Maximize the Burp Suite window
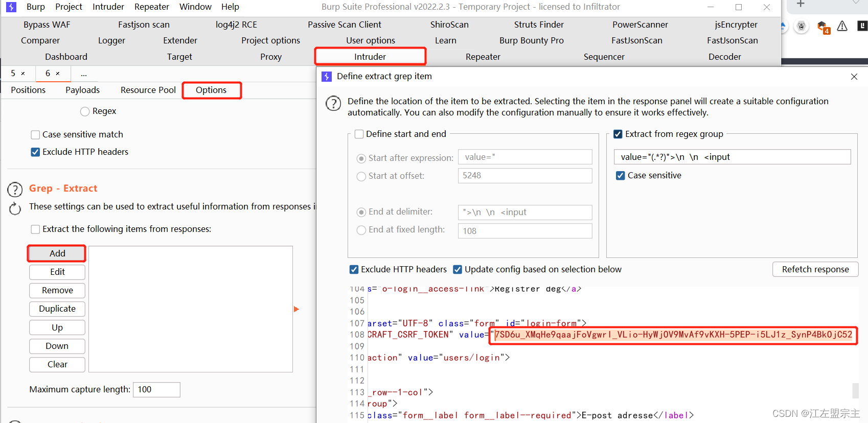 pyautogui.click(x=738, y=7)
